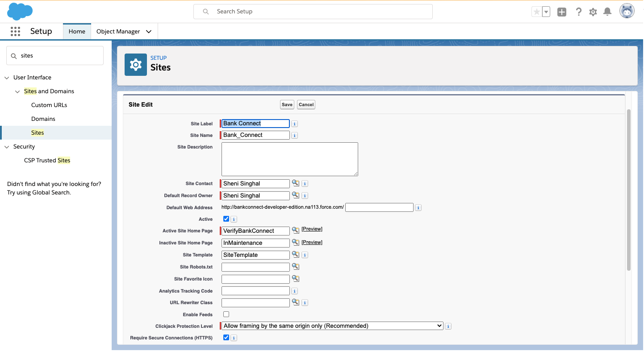
Task: Open the setup gear icon in header
Action: tap(593, 12)
